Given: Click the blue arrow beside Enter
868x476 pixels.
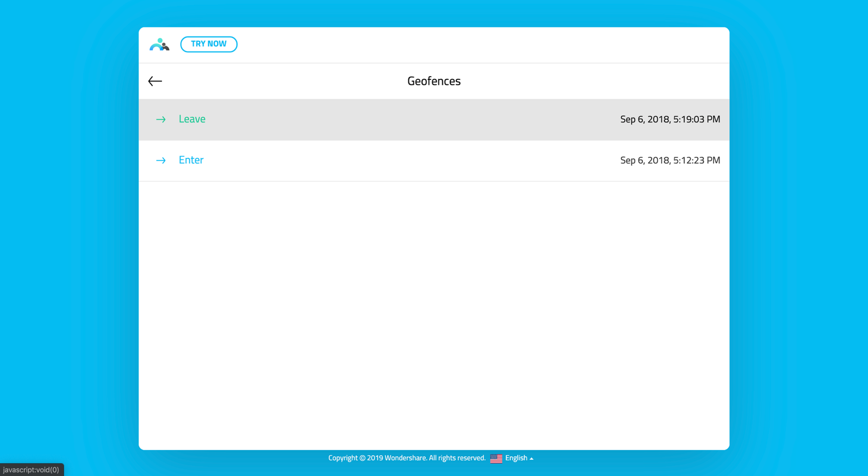Looking at the screenshot, I should (161, 160).
